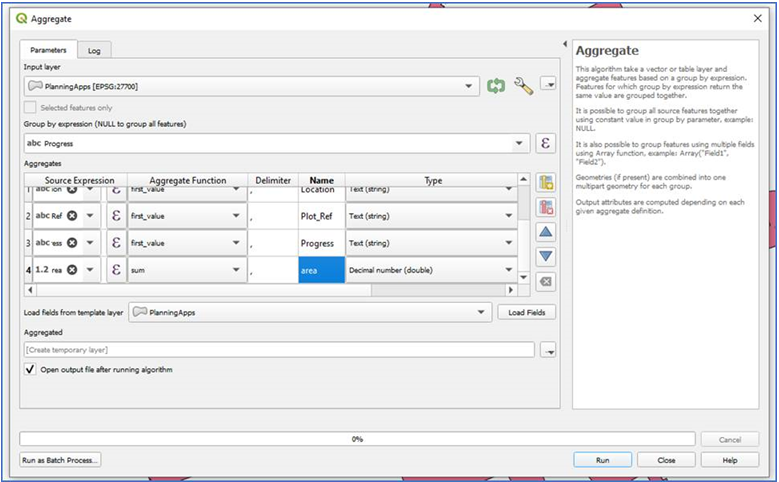
Task: Uncheck Open output file after running algorithm
Action: click(30, 369)
